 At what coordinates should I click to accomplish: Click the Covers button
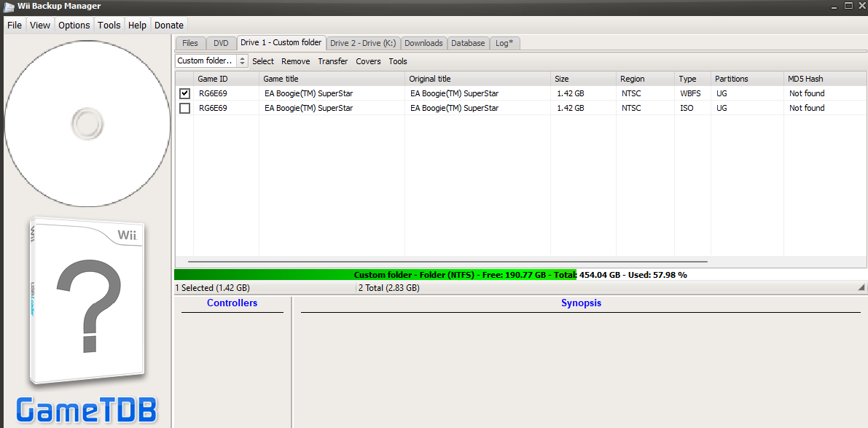point(368,61)
